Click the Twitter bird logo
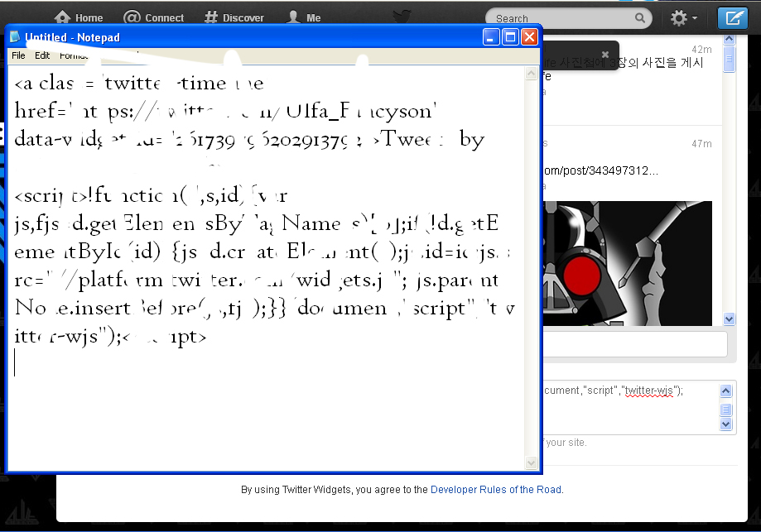 click(402, 17)
